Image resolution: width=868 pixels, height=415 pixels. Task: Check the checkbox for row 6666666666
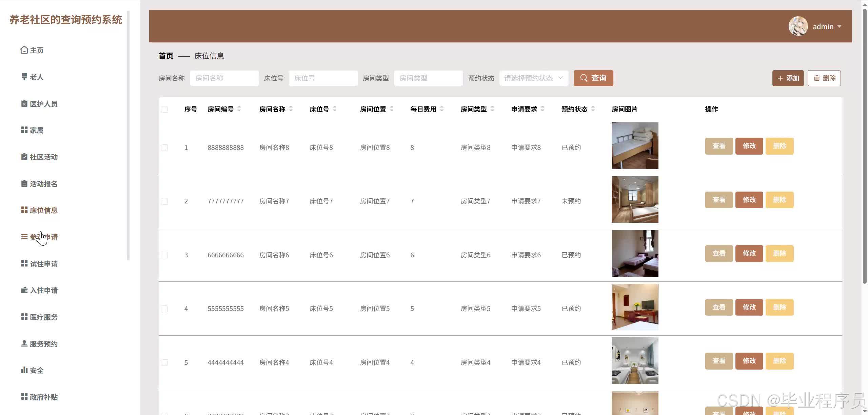click(164, 255)
